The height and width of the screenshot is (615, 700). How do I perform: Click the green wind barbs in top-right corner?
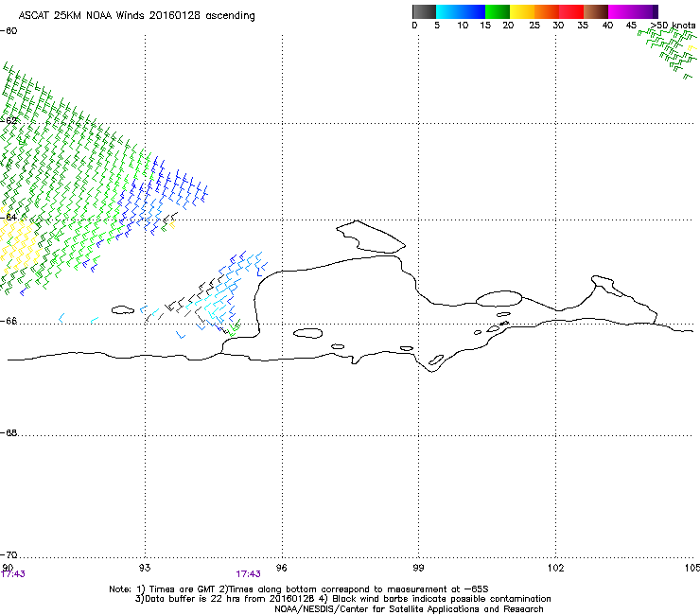[x=668, y=53]
